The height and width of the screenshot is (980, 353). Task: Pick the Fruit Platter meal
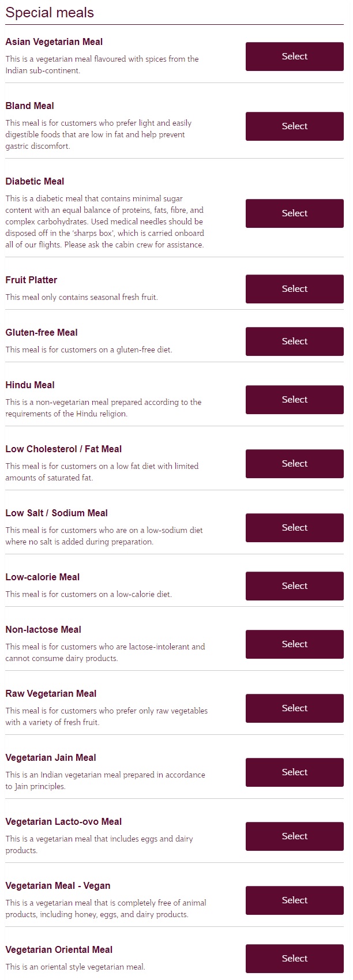point(294,289)
